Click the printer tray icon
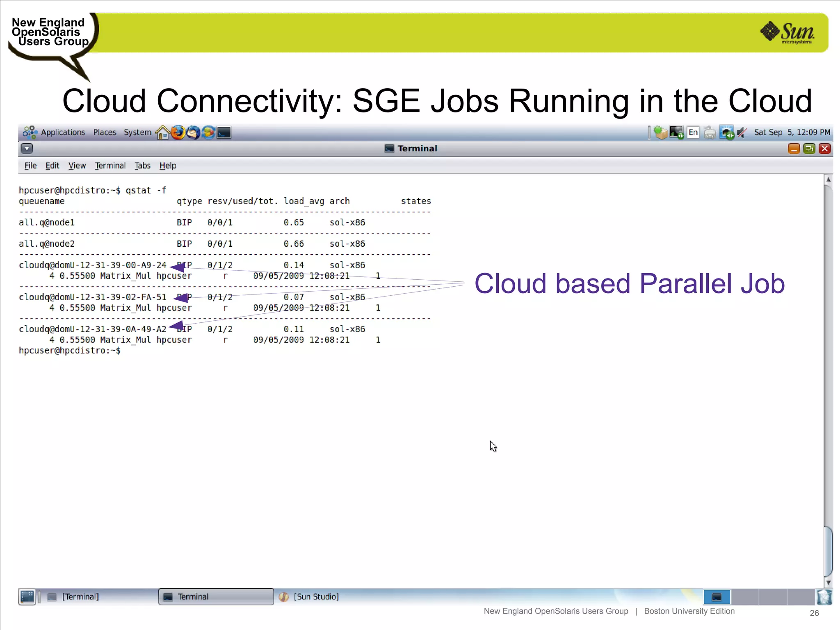This screenshot has height=630, width=840. tap(710, 133)
